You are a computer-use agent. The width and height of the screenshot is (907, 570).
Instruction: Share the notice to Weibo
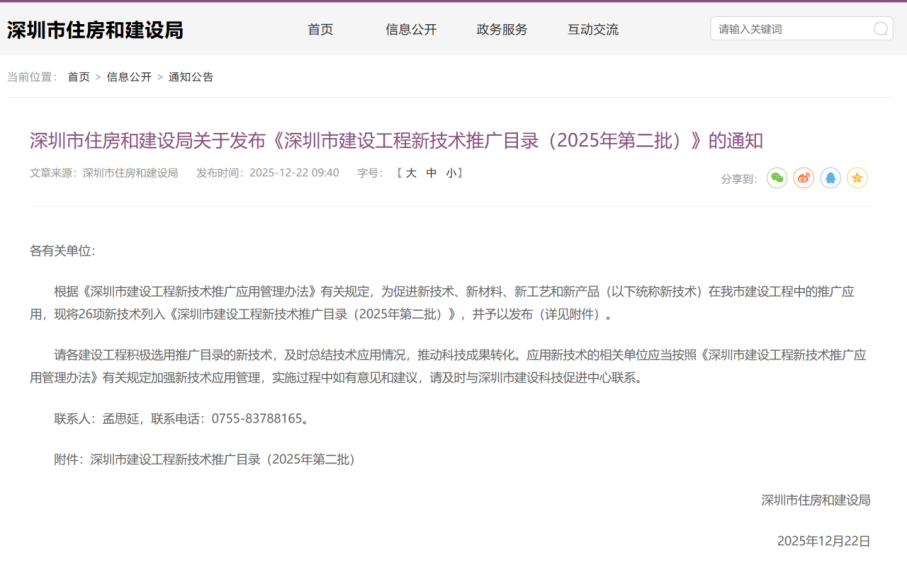tap(803, 178)
